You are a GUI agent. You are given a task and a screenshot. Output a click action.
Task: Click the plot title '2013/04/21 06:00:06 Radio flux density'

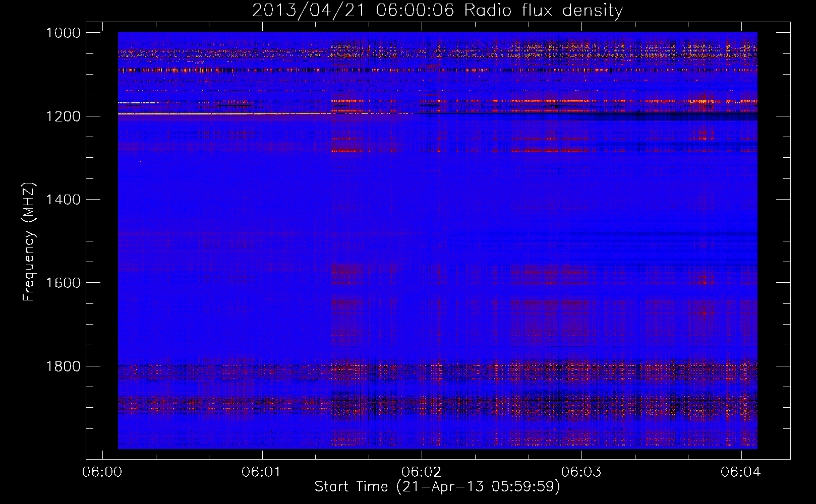[437, 10]
